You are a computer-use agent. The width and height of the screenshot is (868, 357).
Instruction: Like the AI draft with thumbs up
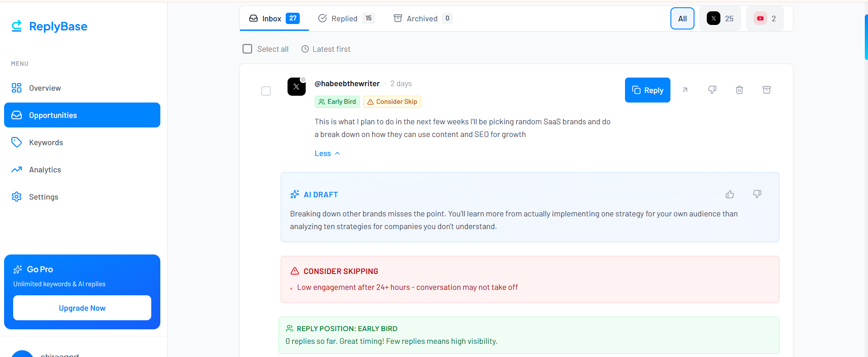click(x=730, y=194)
